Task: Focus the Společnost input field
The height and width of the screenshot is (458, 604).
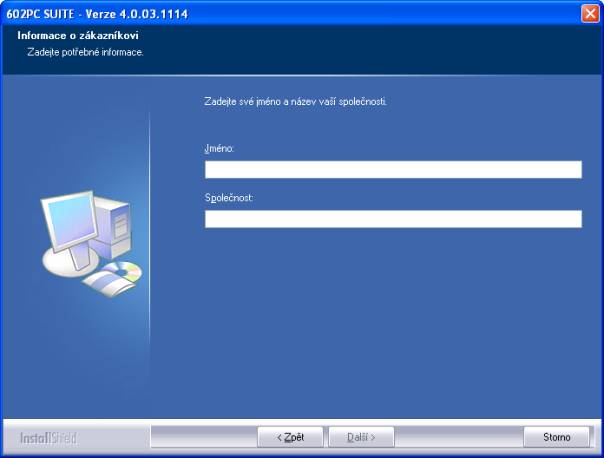Action: click(x=393, y=219)
